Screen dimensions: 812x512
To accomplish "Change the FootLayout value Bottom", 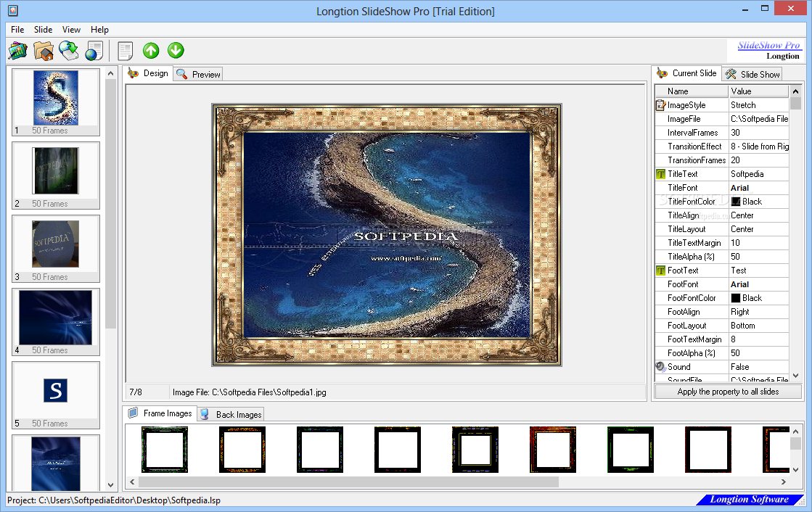I will click(x=758, y=325).
